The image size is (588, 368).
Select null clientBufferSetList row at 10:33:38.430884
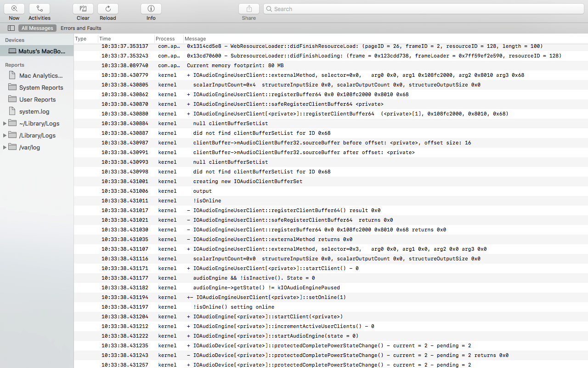point(331,123)
